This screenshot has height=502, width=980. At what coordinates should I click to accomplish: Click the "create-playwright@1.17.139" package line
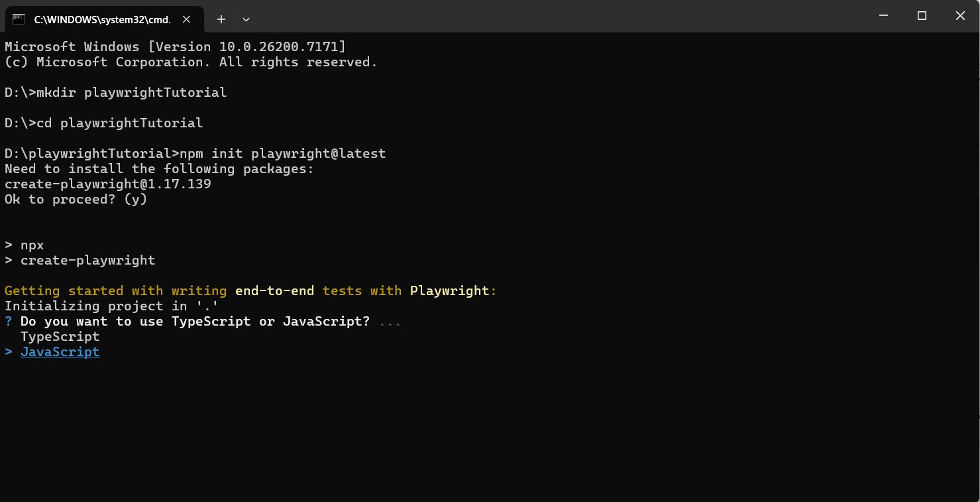107,184
